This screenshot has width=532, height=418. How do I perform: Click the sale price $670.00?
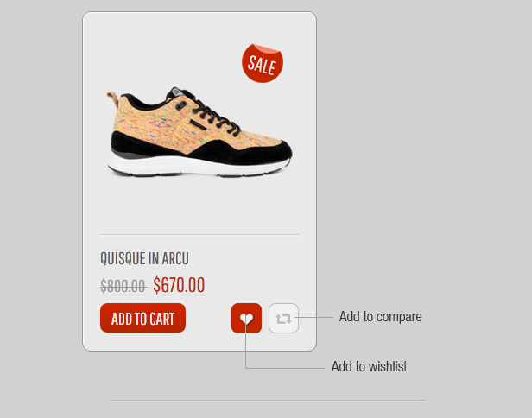tap(179, 285)
